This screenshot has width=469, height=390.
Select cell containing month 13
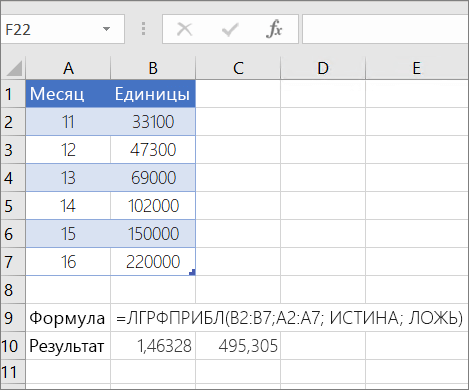pyautogui.click(x=68, y=177)
